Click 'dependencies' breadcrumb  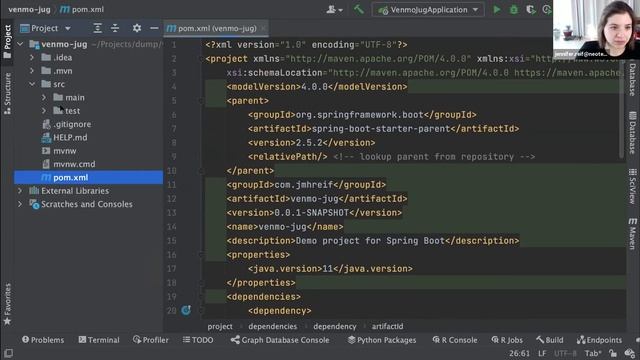(x=273, y=327)
